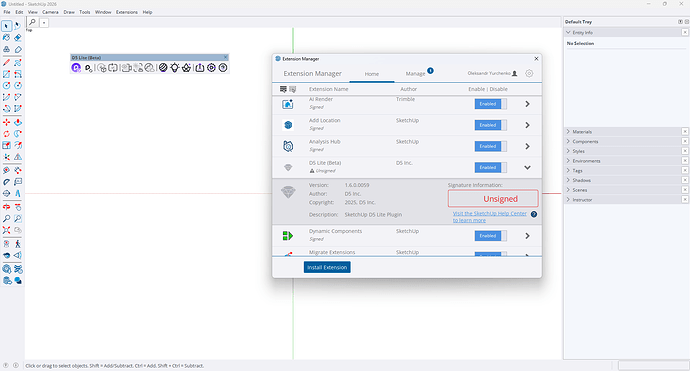Activate the Eraser tool
This screenshot has height=371, width=690.
tap(18, 38)
